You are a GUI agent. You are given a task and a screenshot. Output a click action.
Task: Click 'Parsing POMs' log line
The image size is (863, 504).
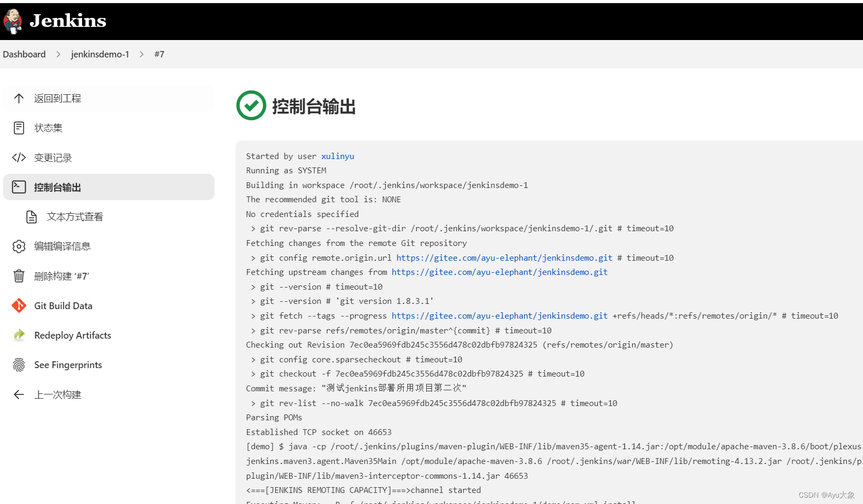(x=274, y=418)
